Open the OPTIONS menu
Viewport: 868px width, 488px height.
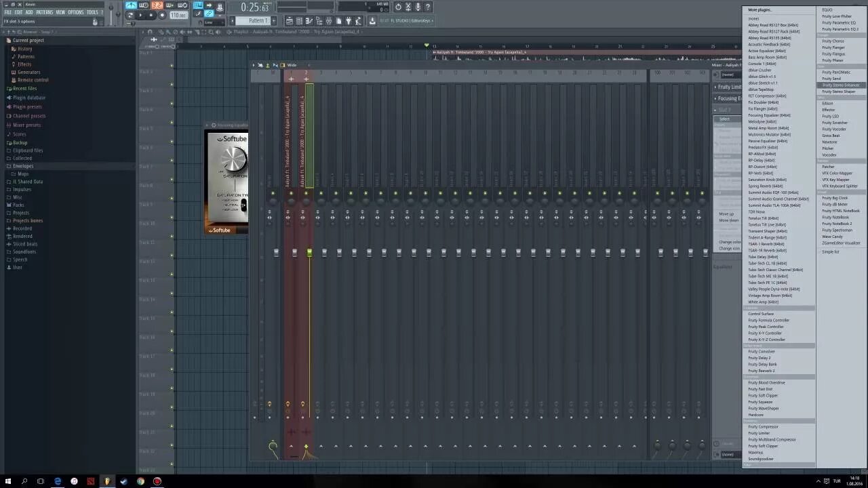point(76,12)
